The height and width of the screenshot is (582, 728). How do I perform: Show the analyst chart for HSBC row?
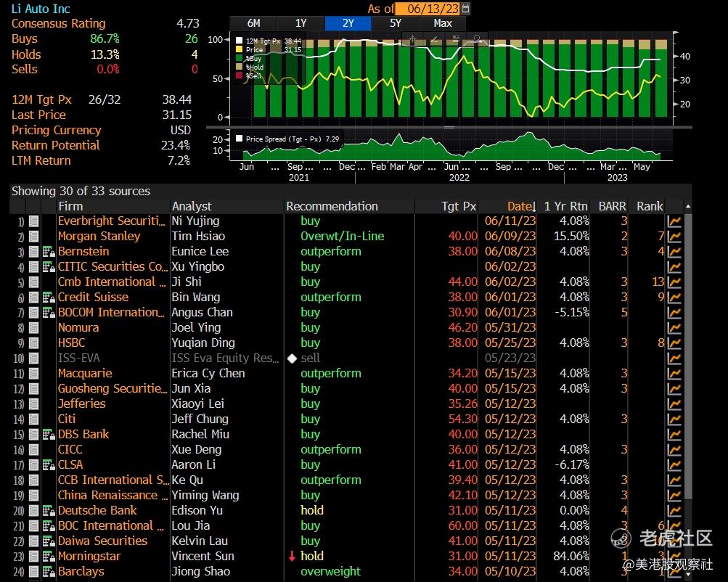click(674, 343)
